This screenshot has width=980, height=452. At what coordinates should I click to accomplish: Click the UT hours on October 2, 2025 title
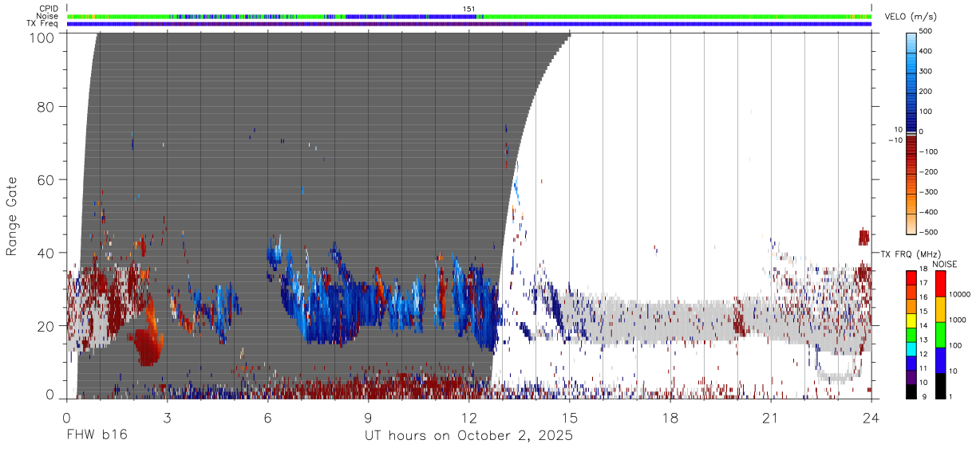468,436
